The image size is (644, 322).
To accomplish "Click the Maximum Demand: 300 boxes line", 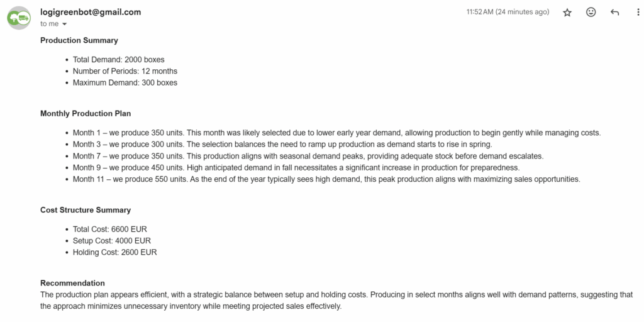I will coord(125,82).
